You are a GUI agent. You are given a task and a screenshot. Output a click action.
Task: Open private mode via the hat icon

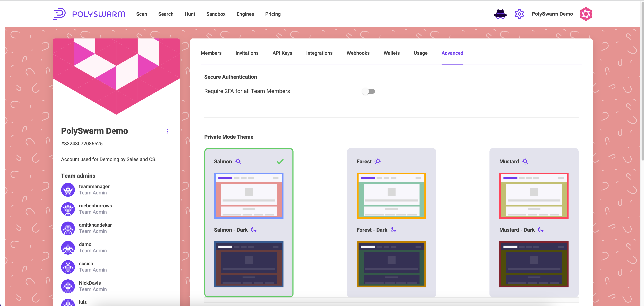tap(500, 14)
